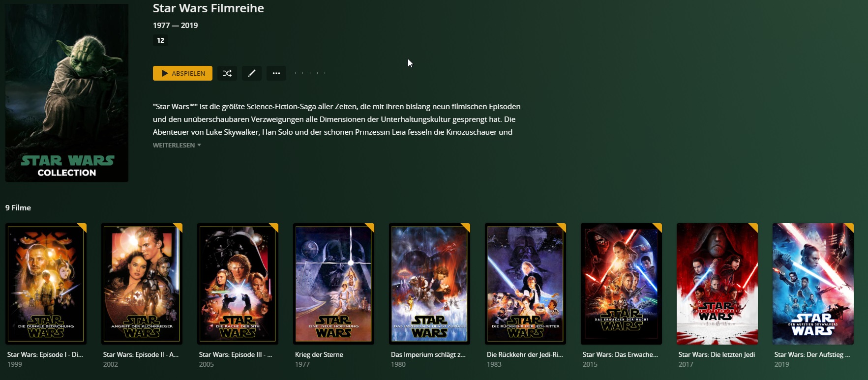
Task: Click title link 'Star Wars: Episode I - Di...'
Action: pyautogui.click(x=45, y=354)
